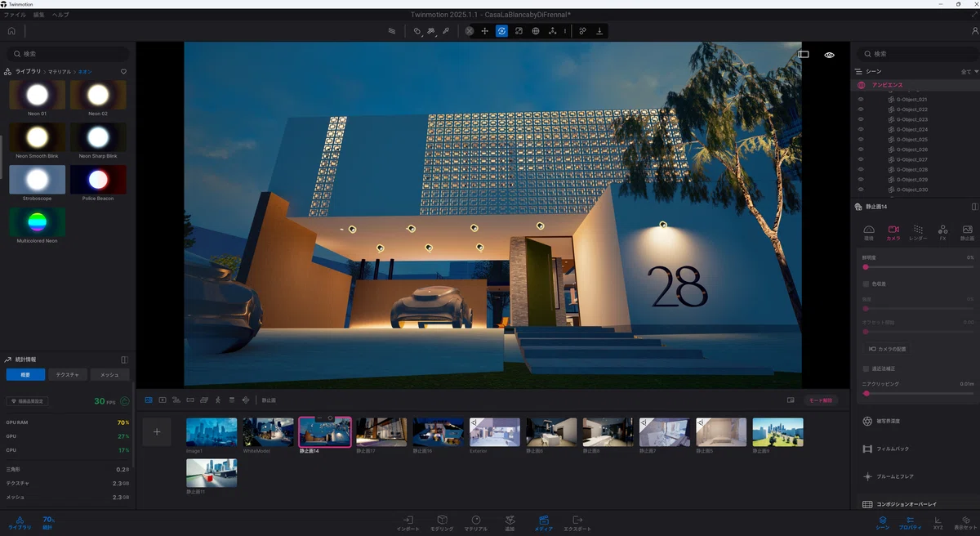Toggle visibility of G-Object_025

(x=861, y=140)
